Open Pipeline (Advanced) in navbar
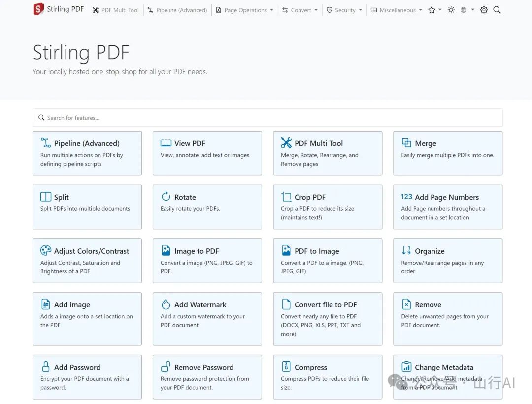The height and width of the screenshot is (404, 532). (177, 10)
